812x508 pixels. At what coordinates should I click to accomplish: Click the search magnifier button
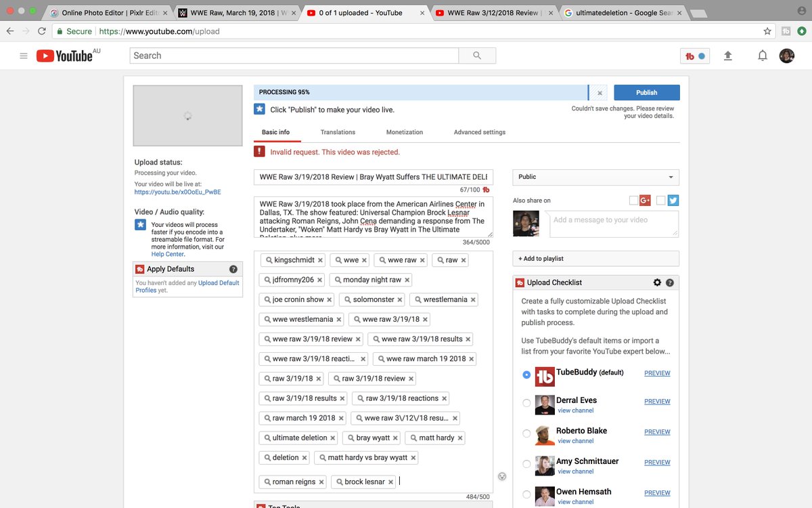pos(477,56)
